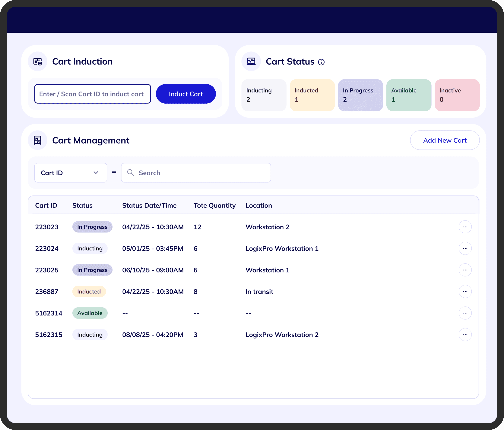Open more options for cart 223025
The height and width of the screenshot is (430, 504).
[x=465, y=270]
